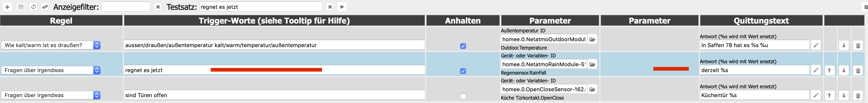The height and width of the screenshot is (103, 868).
Task: Add a new rule with plus icon
Action: pyautogui.click(x=7, y=7)
